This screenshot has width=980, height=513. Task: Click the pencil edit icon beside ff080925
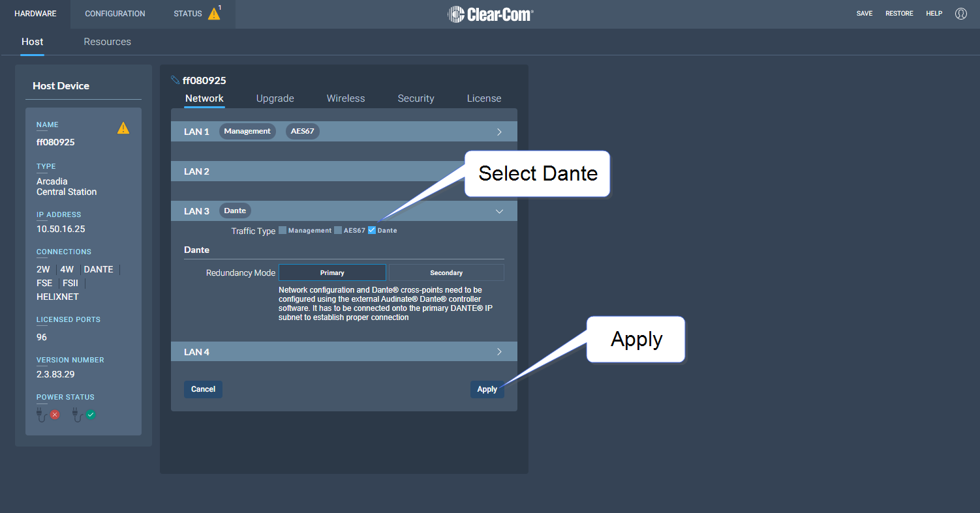(175, 80)
